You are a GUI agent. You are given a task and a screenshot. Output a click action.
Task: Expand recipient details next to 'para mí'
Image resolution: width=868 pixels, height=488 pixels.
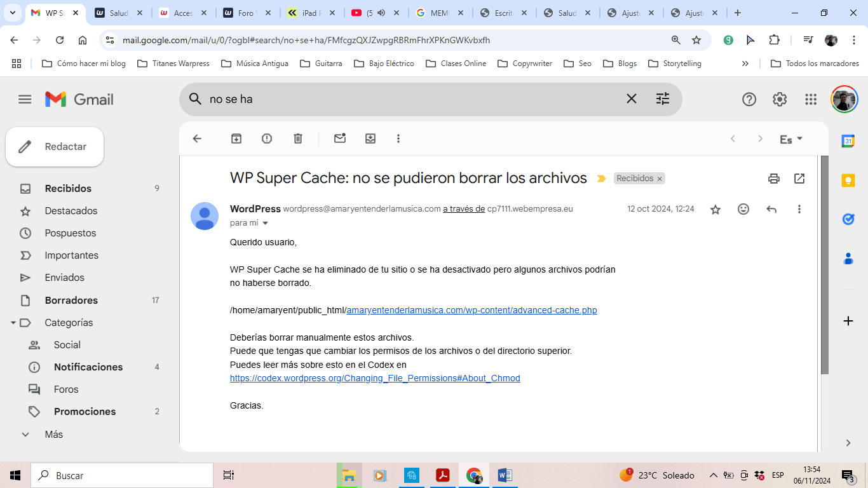(266, 223)
